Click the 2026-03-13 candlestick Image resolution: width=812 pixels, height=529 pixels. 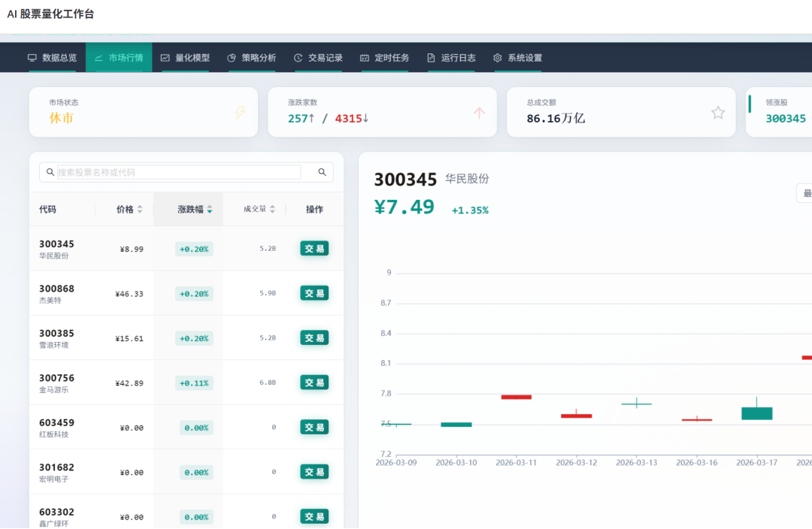[637, 404]
